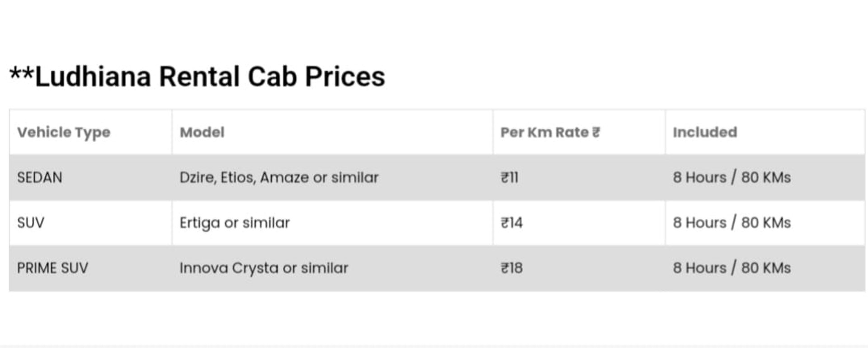Click the Included column header
This screenshot has height=348, width=868.
pyautogui.click(x=705, y=132)
